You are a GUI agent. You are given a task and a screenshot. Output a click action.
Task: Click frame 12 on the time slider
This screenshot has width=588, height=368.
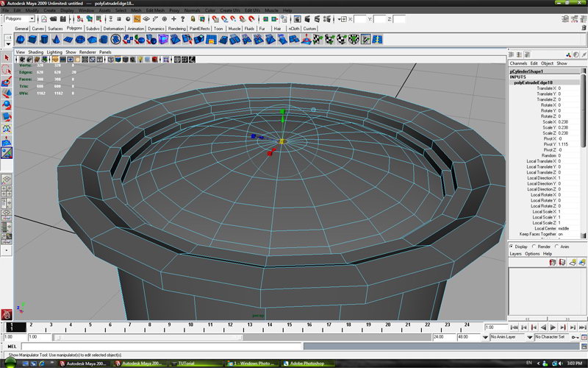231,325
